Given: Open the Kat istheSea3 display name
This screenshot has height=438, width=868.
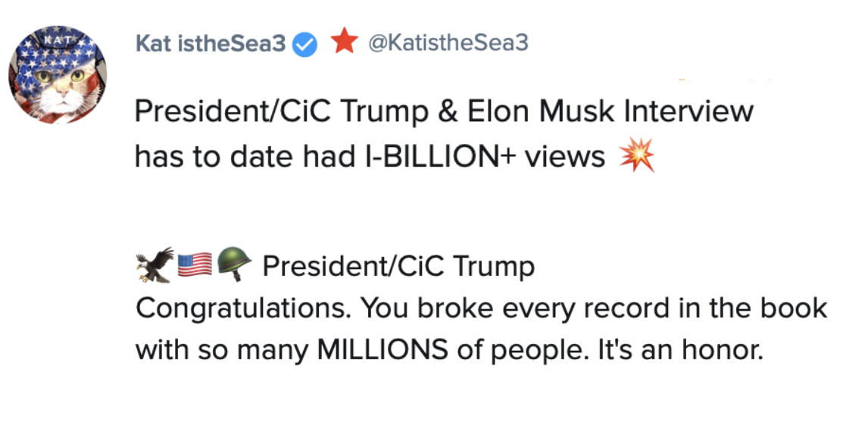Looking at the screenshot, I should (x=211, y=44).
